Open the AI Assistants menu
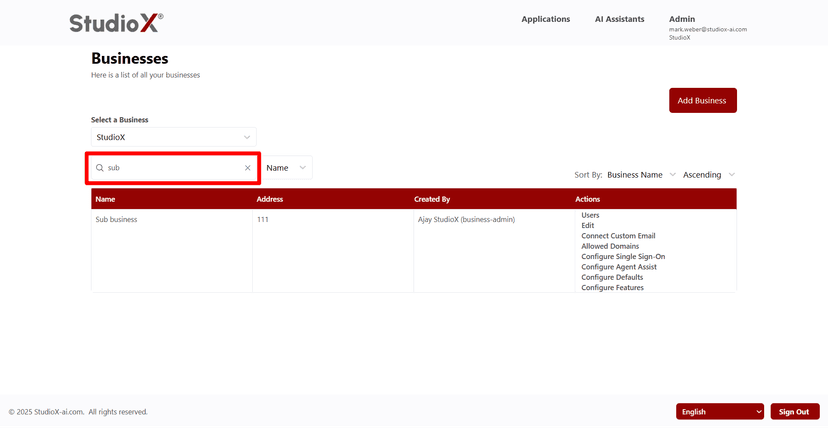The image size is (828, 428). coord(619,19)
